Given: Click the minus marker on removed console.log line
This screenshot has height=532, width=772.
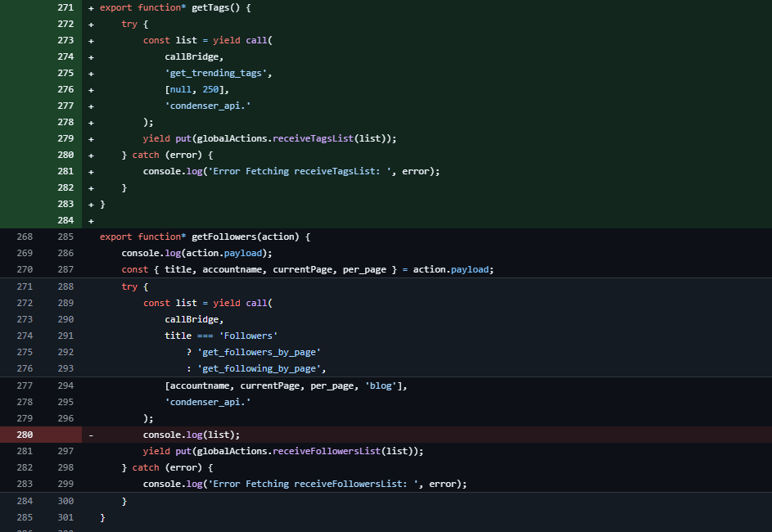Looking at the screenshot, I should coord(91,435).
